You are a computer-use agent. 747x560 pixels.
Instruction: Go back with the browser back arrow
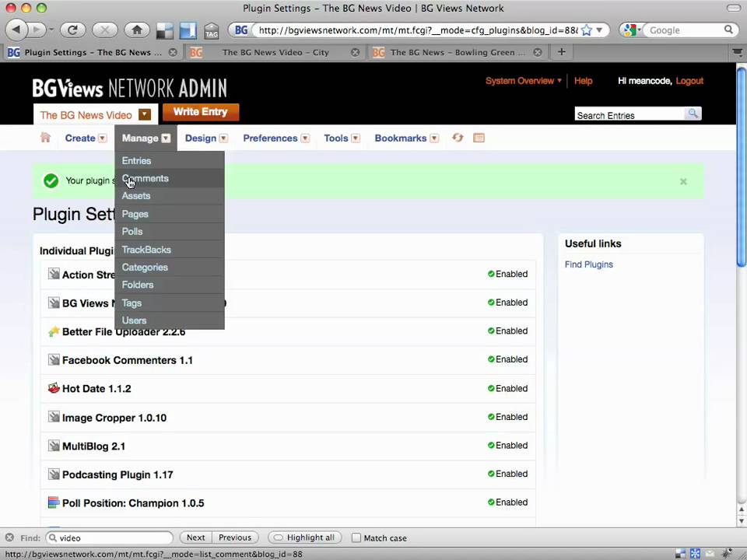pyautogui.click(x=16, y=30)
